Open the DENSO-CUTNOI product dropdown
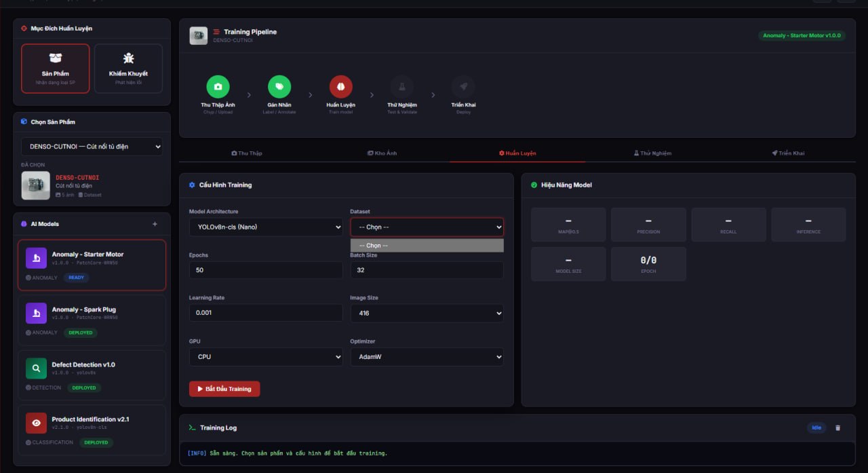 (x=92, y=147)
